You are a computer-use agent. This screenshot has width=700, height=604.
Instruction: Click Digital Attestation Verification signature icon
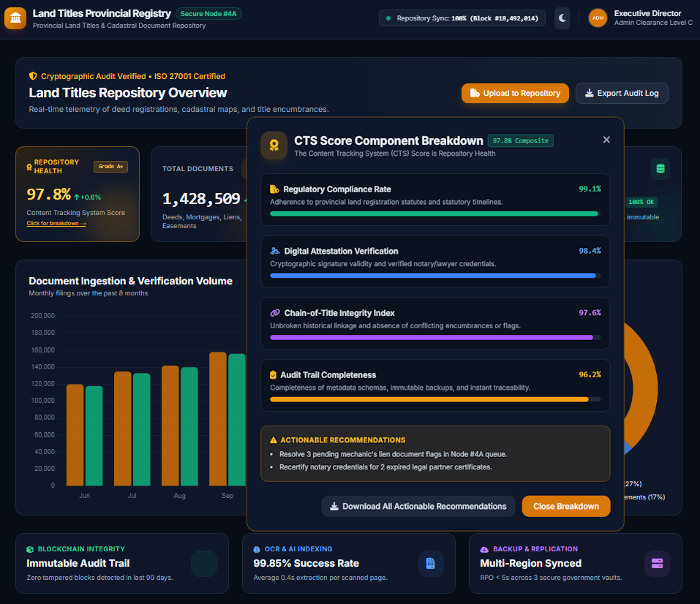(x=275, y=252)
